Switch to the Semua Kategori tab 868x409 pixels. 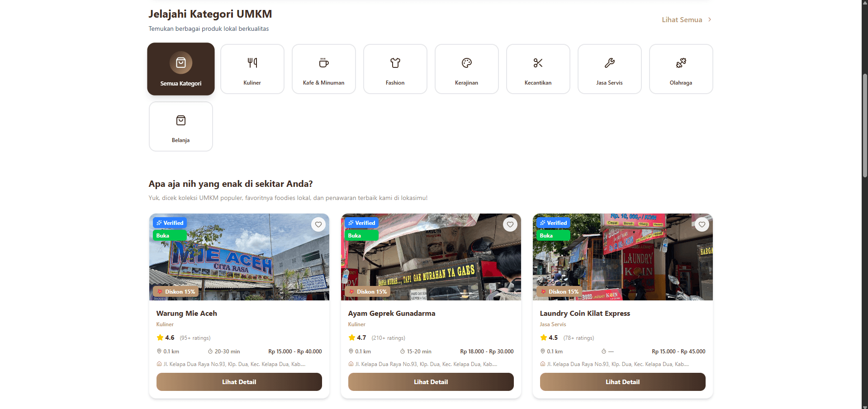(180, 69)
